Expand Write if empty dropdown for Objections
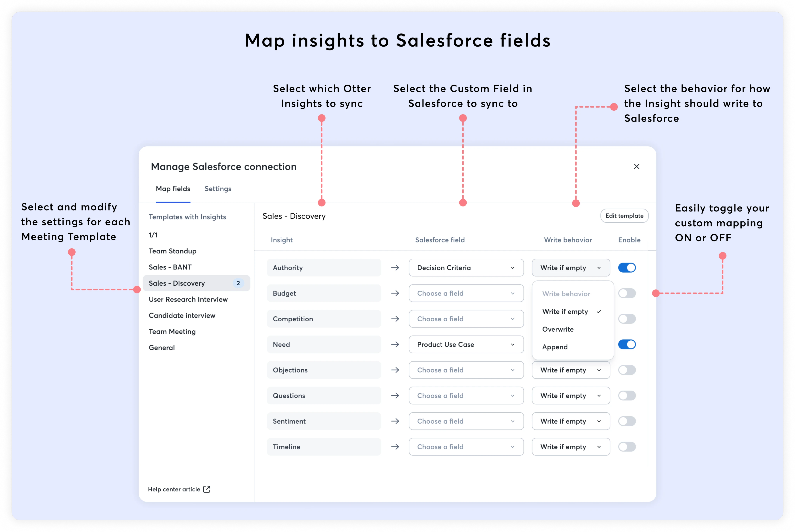795x532 pixels. [x=571, y=370]
